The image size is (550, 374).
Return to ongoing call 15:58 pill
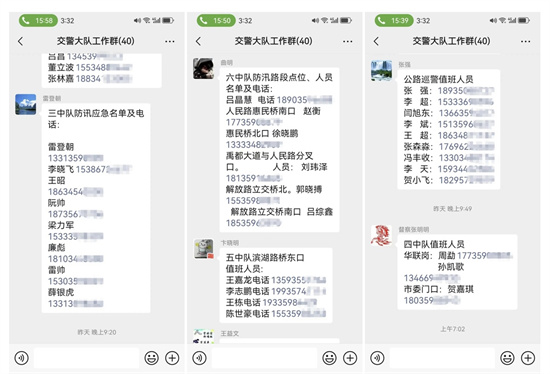[x=38, y=21]
